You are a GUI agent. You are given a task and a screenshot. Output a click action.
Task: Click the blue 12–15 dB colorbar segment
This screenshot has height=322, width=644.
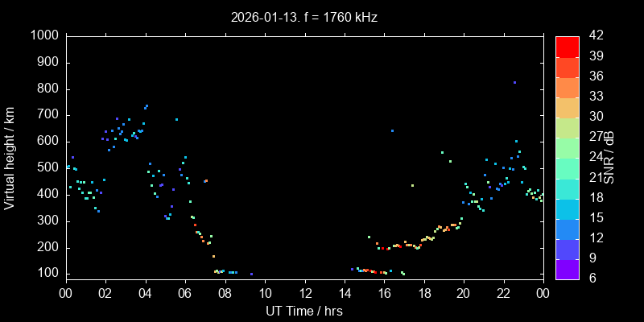pos(567,229)
